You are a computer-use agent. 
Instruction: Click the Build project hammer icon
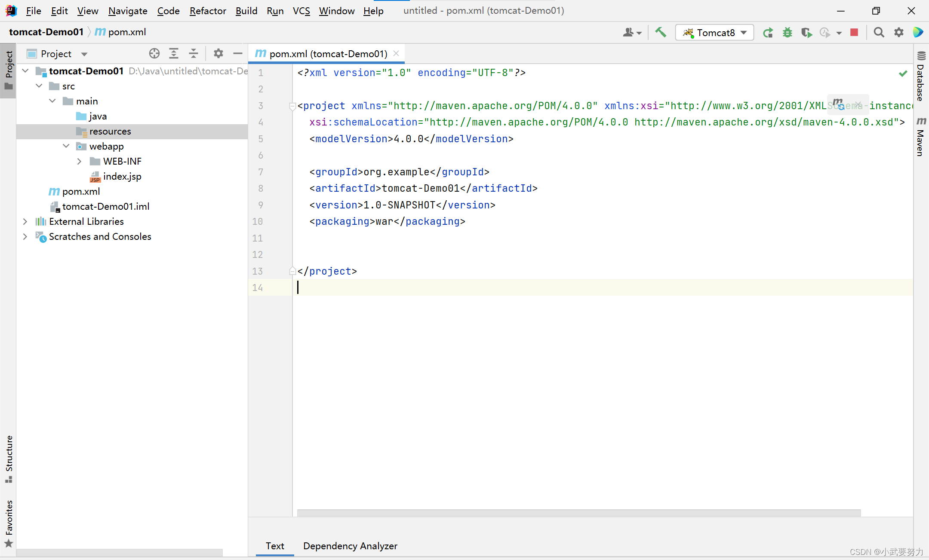(x=661, y=32)
